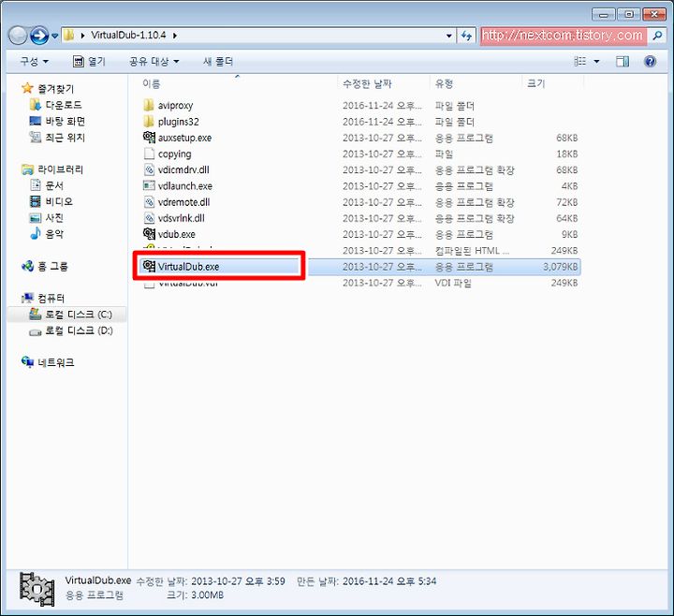Select the plugins32 folder icon
The width and height of the screenshot is (674, 616).
pyautogui.click(x=149, y=121)
